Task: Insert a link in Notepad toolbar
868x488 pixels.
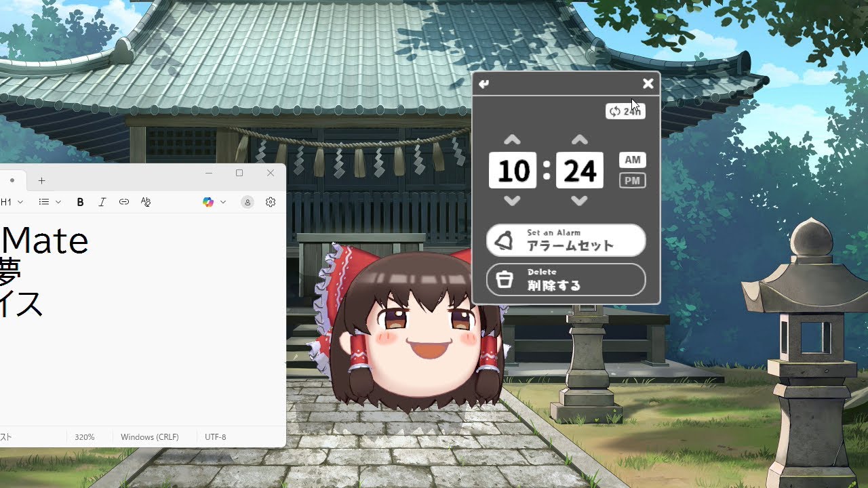Action: click(x=124, y=202)
